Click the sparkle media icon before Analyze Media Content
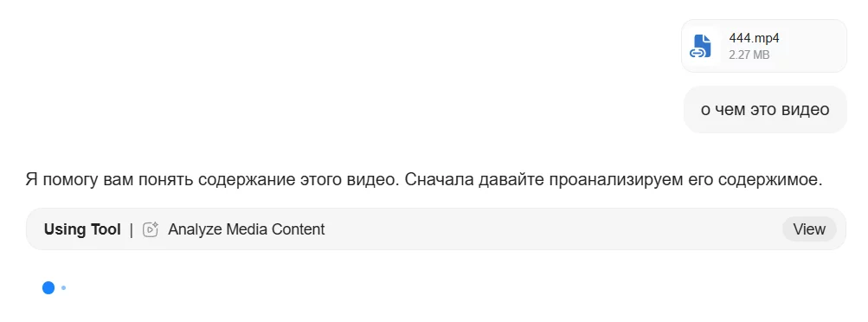 coord(151,229)
